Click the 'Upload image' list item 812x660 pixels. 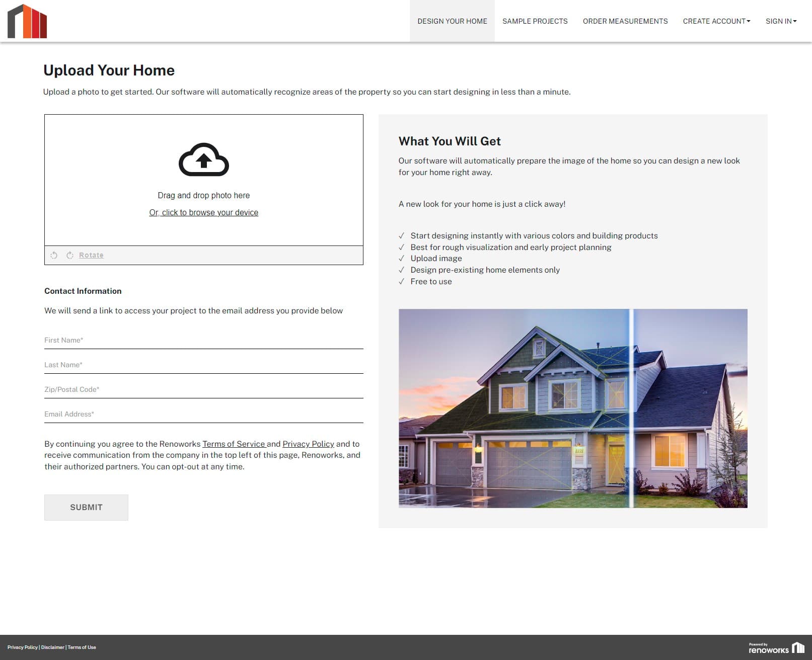[x=436, y=259]
